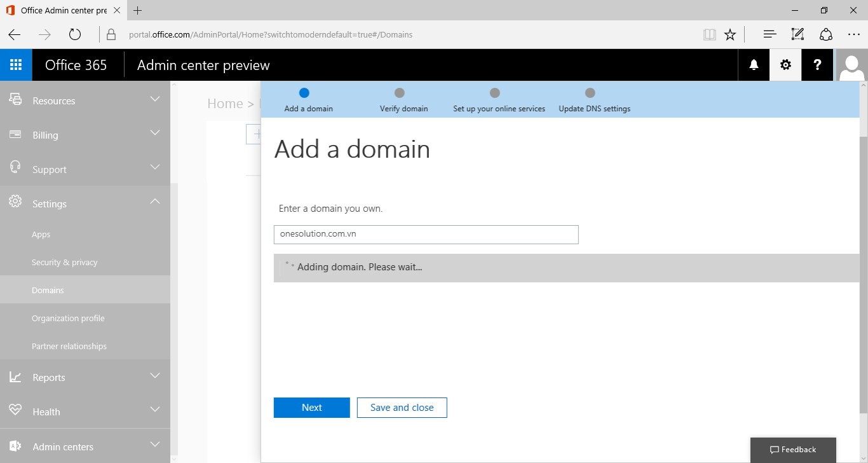The width and height of the screenshot is (868, 463).
Task: Open the Office 365 app launcher grid
Action: [x=16, y=65]
